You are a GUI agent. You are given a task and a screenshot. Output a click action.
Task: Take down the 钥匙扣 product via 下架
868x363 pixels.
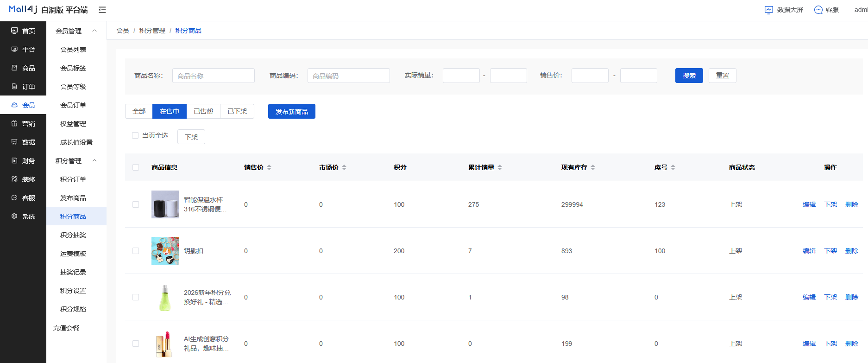(x=830, y=251)
